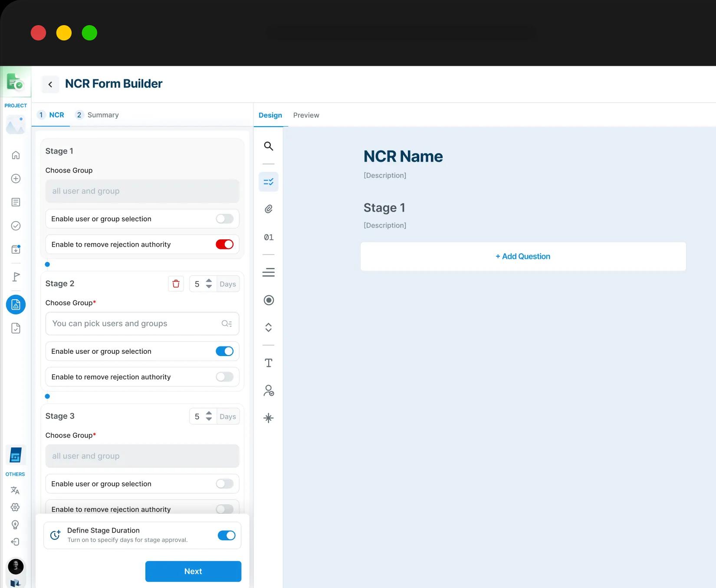
Task: Open the document list icon in sidebar
Action: click(16, 202)
